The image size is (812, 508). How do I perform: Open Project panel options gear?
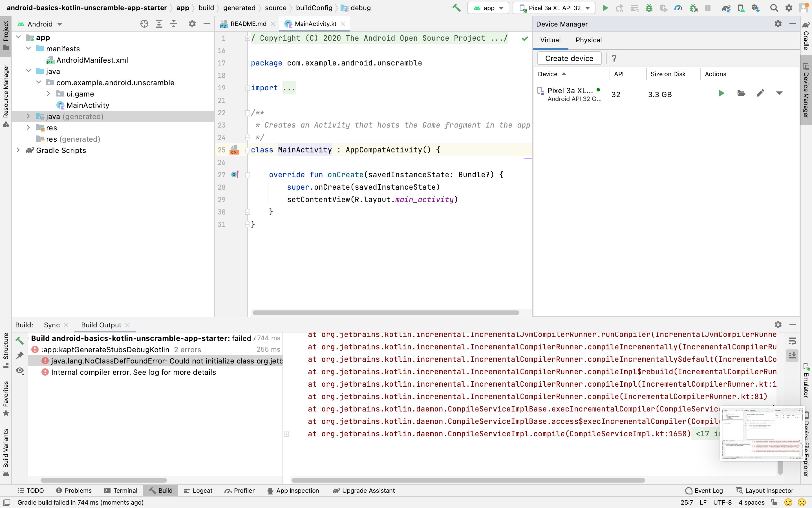[x=192, y=24]
